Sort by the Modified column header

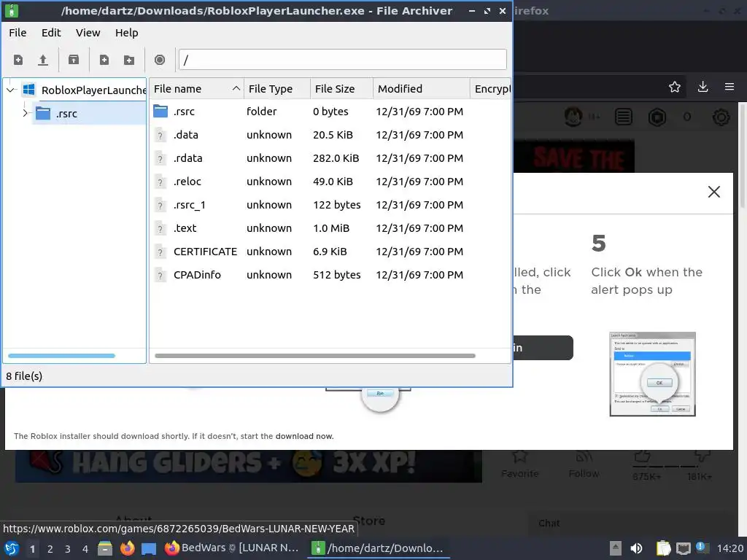pyautogui.click(x=421, y=89)
